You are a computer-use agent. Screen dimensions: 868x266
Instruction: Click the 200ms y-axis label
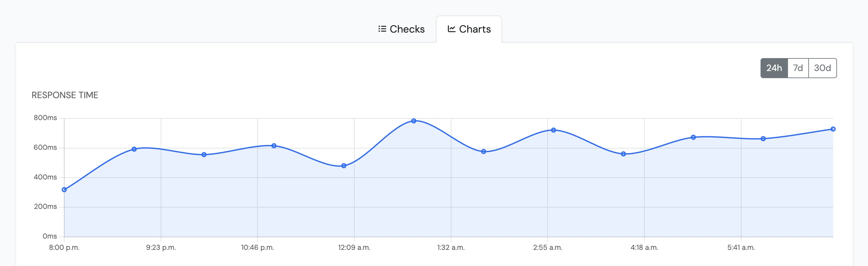(45, 207)
